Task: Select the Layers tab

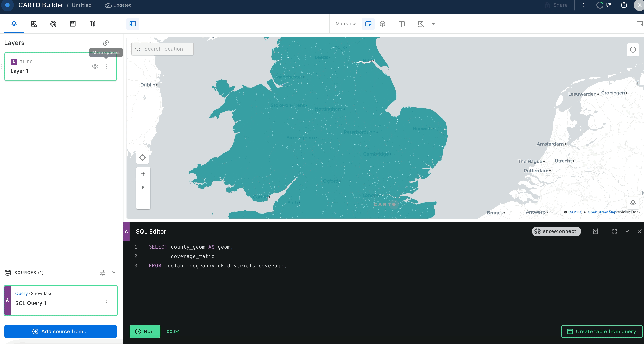Action: [14, 24]
